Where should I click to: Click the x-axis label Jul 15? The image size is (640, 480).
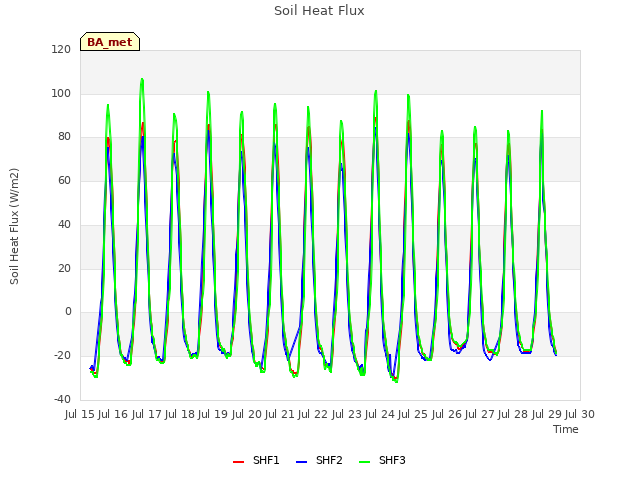80,414
